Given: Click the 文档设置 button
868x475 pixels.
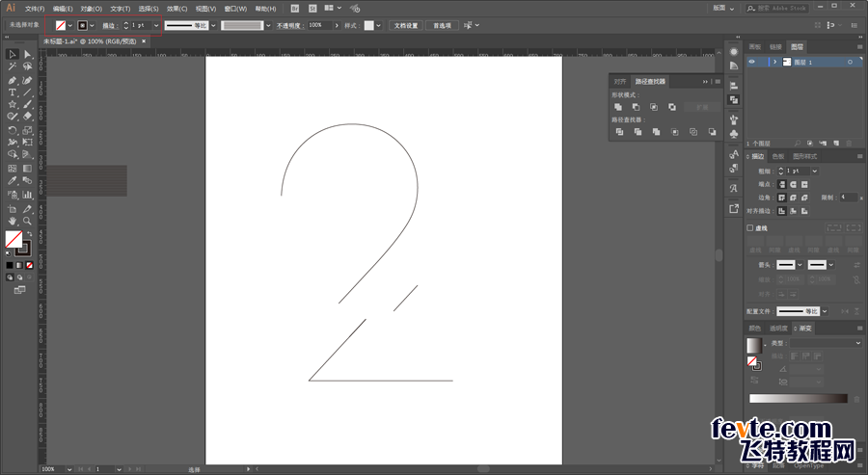Looking at the screenshot, I should 406,25.
